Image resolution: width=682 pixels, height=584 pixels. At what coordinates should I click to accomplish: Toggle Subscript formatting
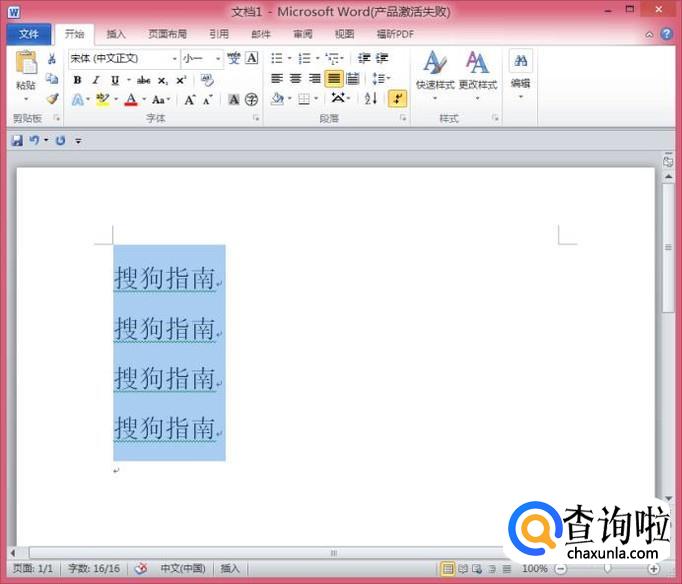tap(162, 80)
